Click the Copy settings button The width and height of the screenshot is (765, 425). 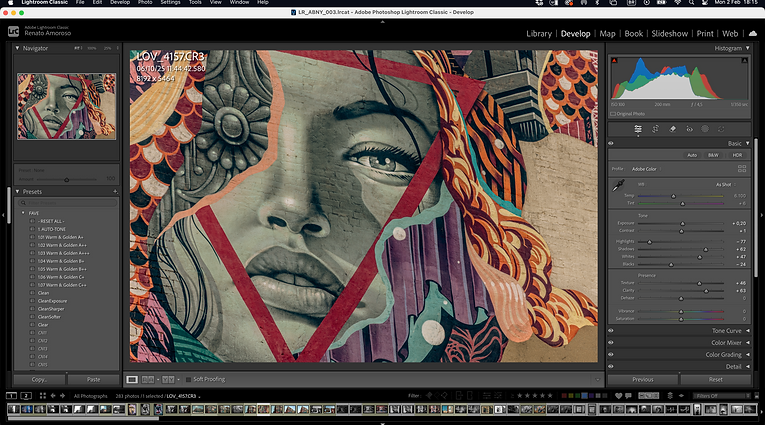(x=39, y=379)
